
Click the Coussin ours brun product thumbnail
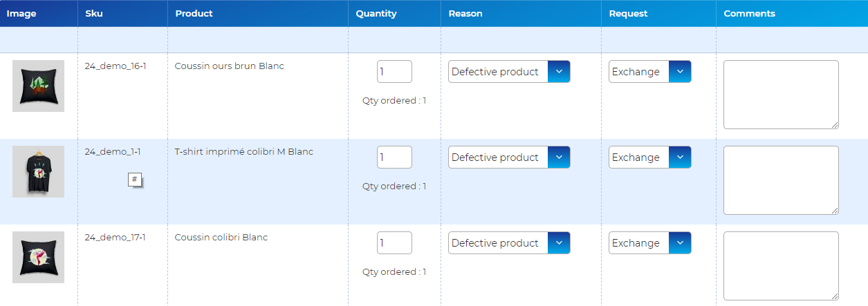[38, 86]
